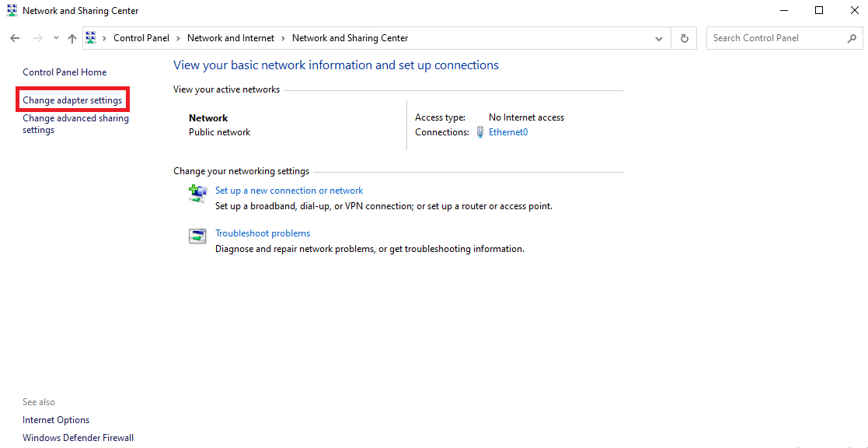The height and width of the screenshot is (448, 868).
Task: Click the Forward navigation arrow
Action: pyautogui.click(x=37, y=38)
